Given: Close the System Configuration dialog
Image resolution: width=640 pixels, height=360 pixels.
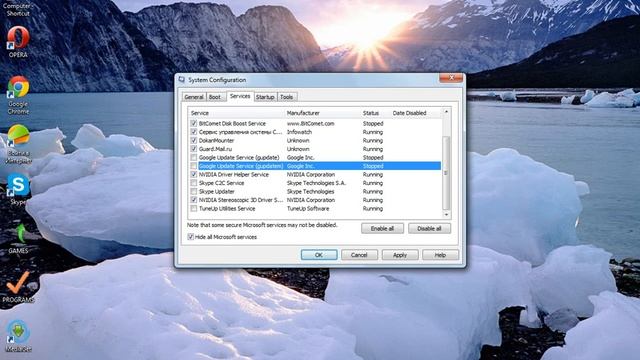Looking at the screenshot, I should (x=451, y=78).
